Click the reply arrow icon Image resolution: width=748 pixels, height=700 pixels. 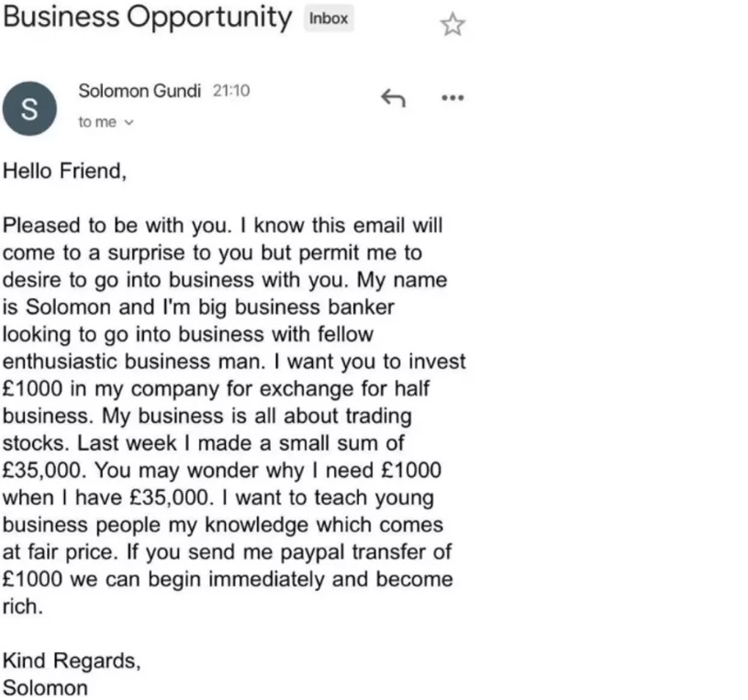393,98
